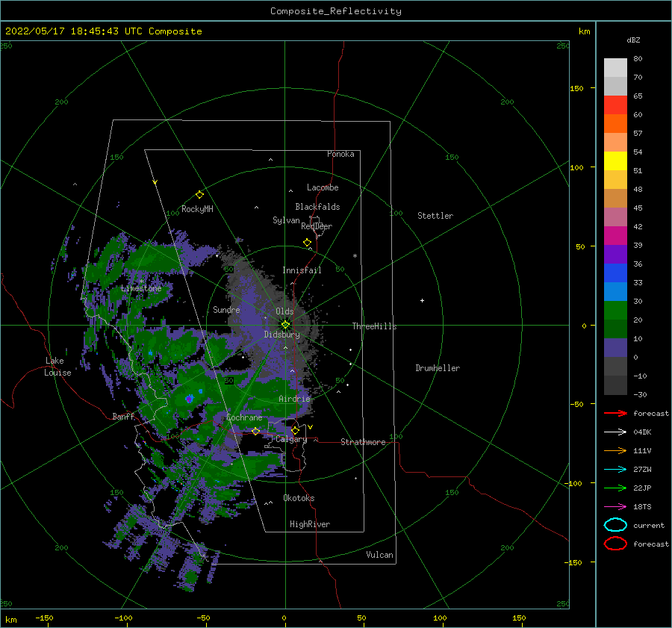
Task: Pick the cyan 27ZW arrow legend entry
Action: (615, 470)
